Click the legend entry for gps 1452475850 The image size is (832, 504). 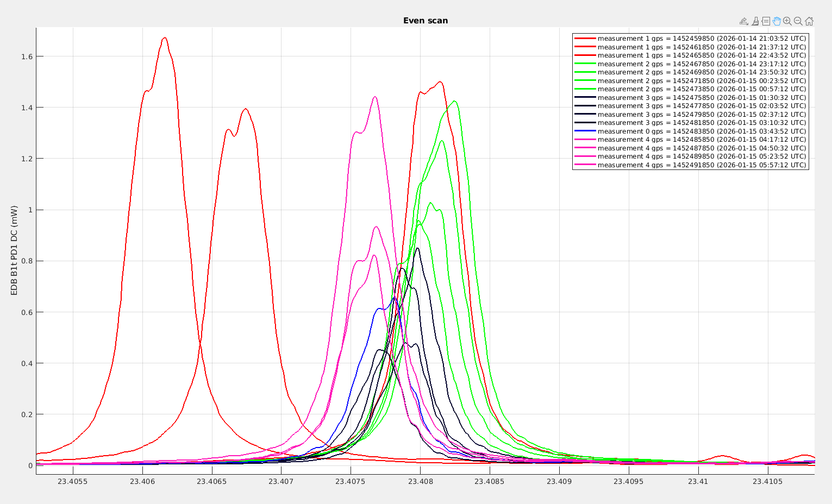click(702, 98)
